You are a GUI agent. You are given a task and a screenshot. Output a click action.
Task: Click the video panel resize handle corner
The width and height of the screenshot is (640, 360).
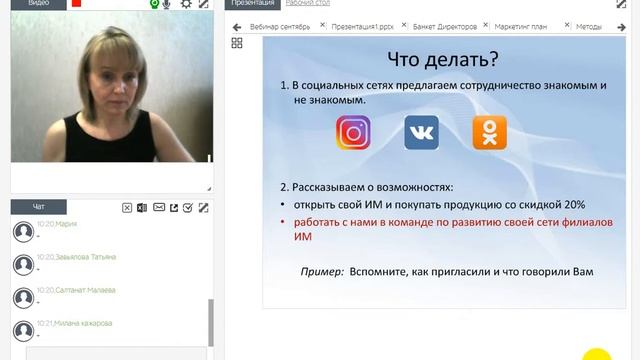pos(209,189)
